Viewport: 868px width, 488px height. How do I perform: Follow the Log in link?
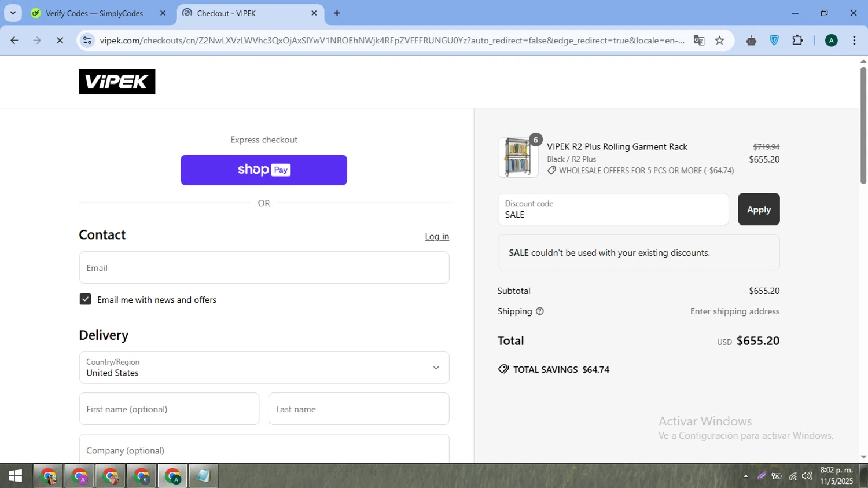(x=437, y=237)
